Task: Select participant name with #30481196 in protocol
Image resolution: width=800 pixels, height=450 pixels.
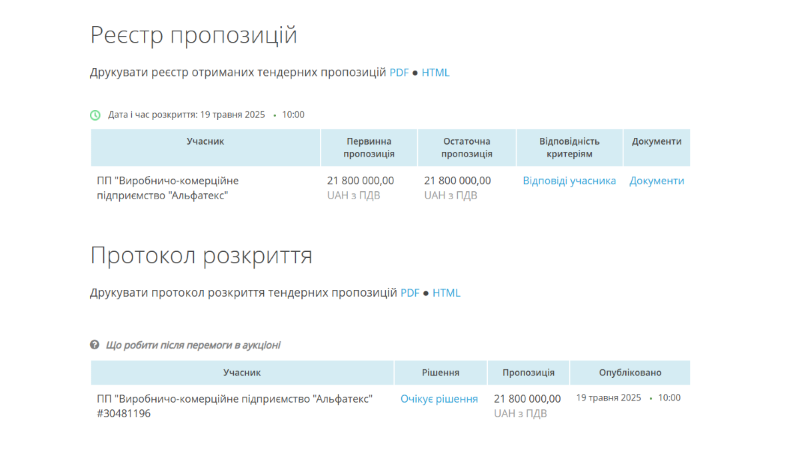Action: click(x=235, y=406)
